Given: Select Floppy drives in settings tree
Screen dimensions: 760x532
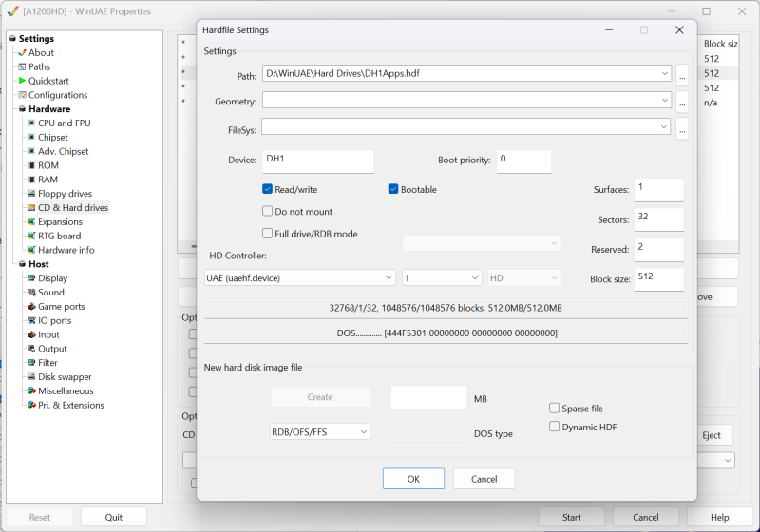Looking at the screenshot, I should pyautogui.click(x=65, y=193).
